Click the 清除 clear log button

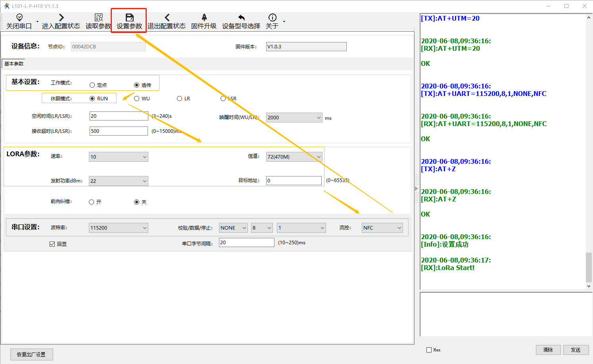point(548,350)
